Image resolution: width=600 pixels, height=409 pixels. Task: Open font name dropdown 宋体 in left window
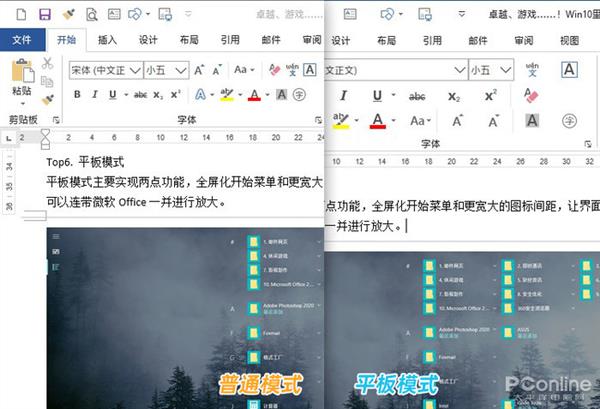pos(135,70)
